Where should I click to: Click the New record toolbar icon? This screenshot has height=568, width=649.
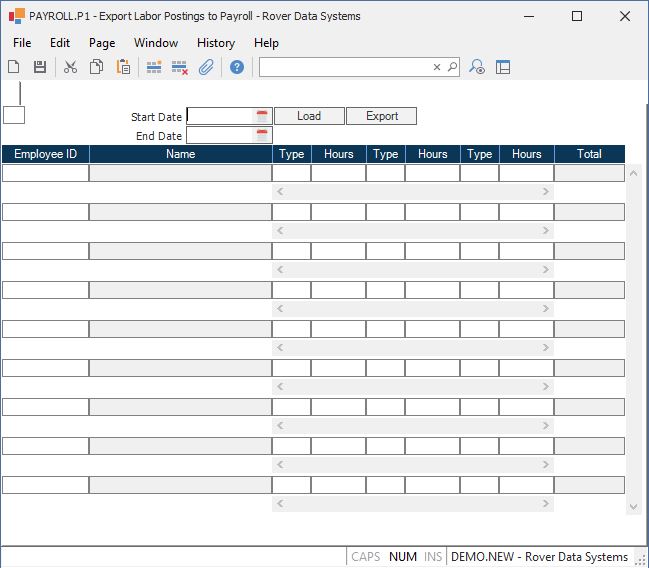(14, 67)
